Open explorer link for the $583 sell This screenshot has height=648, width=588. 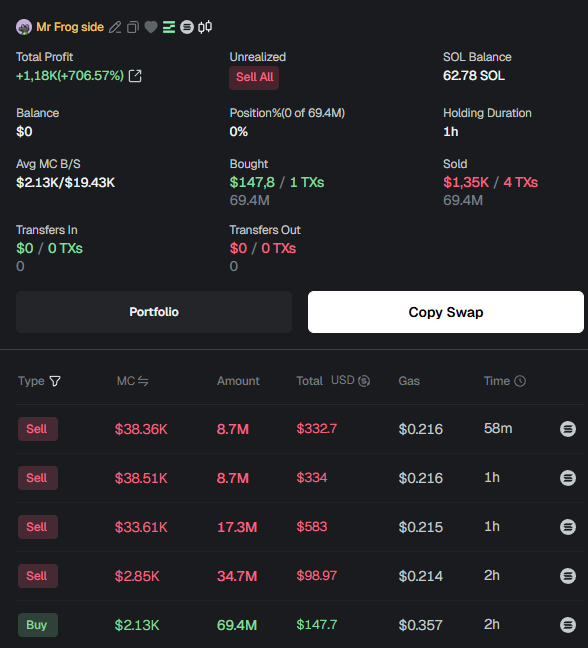tap(568, 527)
